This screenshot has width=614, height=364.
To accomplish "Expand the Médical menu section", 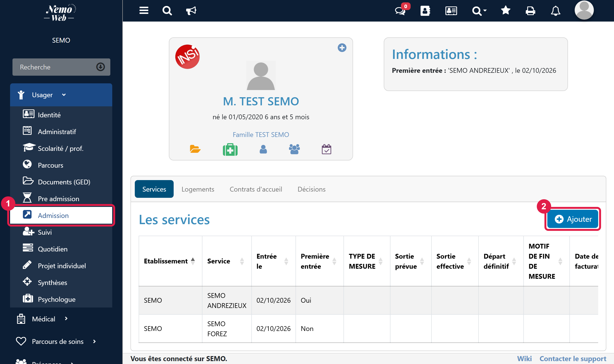I will click(x=61, y=319).
